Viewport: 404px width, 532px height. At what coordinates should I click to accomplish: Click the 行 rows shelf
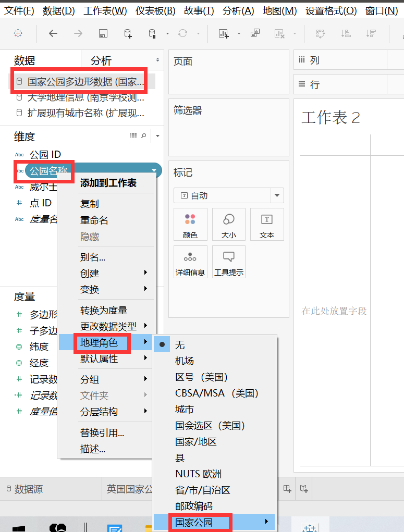coord(349,84)
